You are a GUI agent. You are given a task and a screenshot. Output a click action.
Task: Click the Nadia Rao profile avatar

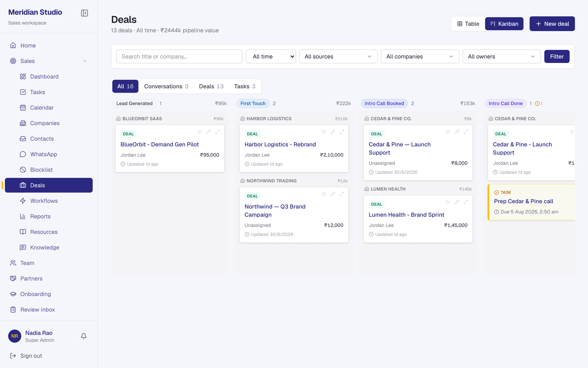(x=14, y=336)
